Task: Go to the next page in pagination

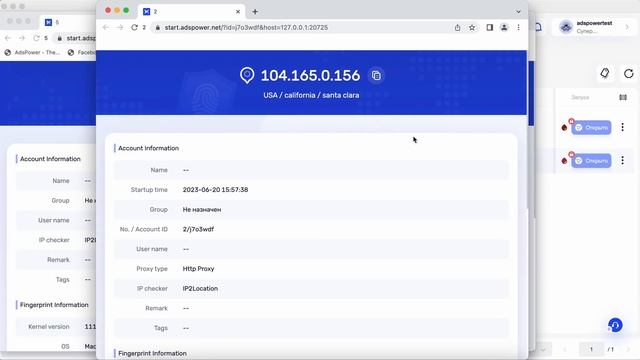Action: coord(628,349)
